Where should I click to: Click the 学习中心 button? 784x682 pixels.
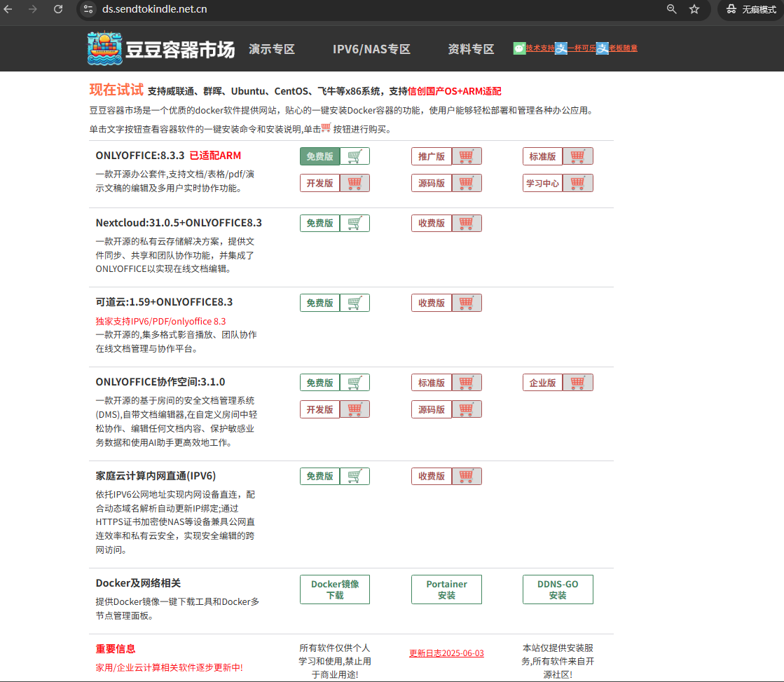[x=543, y=183]
